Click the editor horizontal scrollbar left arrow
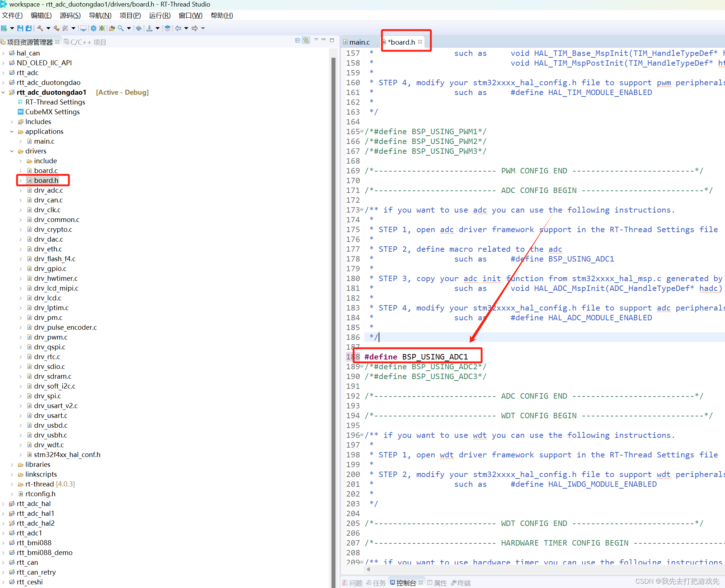Viewport: 725px width, 588px height. click(x=368, y=569)
